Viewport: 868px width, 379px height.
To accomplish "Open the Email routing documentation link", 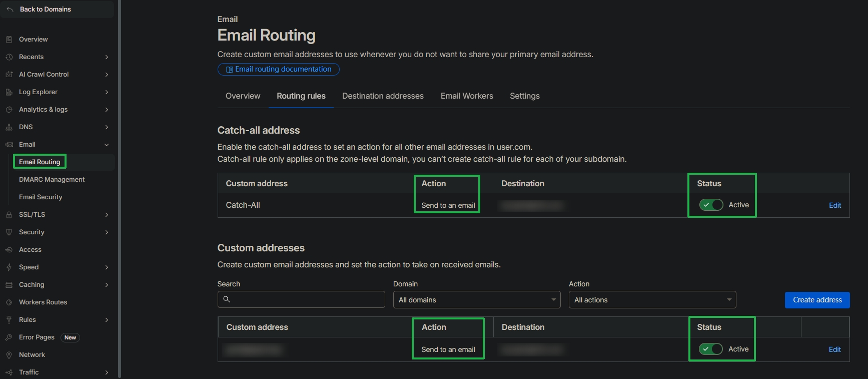I will click(279, 69).
